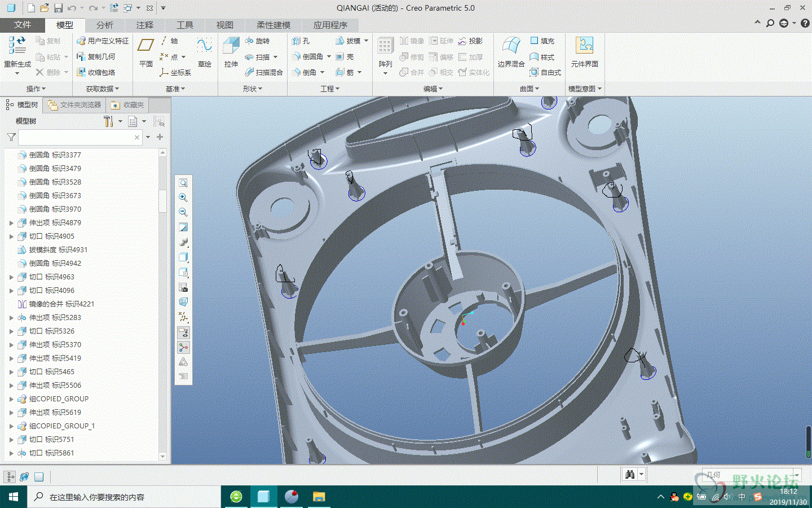Select 倒圆角 标识3377 in model tree
Viewport: 812px width, 508px height.
click(x=50, y=155)
